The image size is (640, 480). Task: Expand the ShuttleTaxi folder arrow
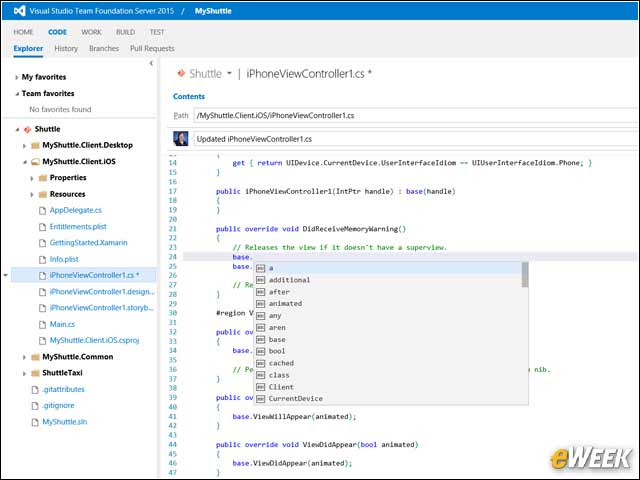coord(24,373)
